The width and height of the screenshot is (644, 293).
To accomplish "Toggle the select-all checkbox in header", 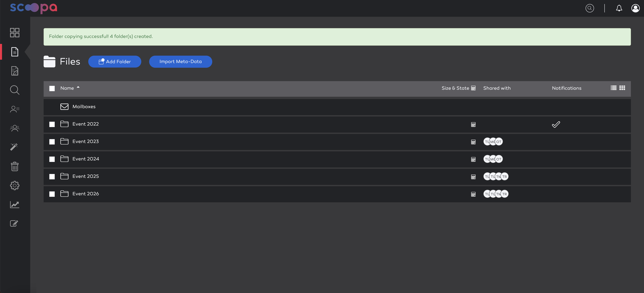I will 52,89.
